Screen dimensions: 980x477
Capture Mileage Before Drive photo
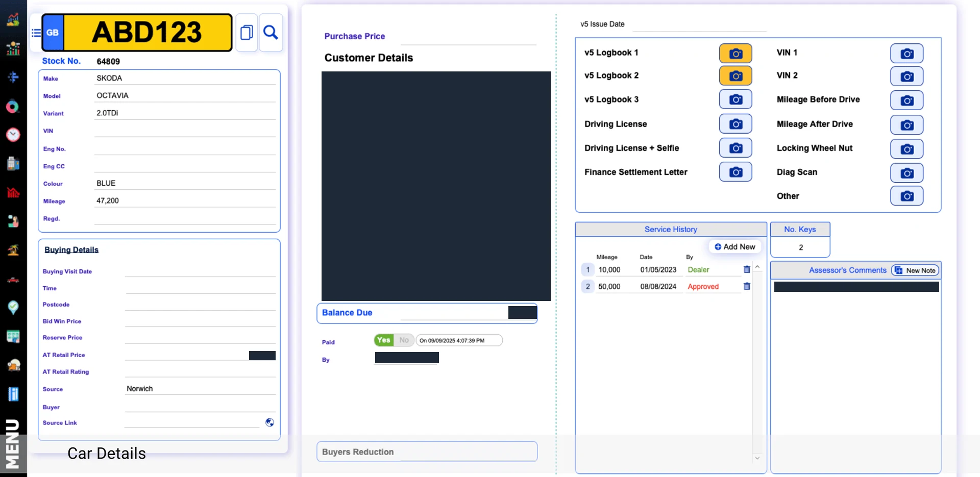tap(906, 101)
